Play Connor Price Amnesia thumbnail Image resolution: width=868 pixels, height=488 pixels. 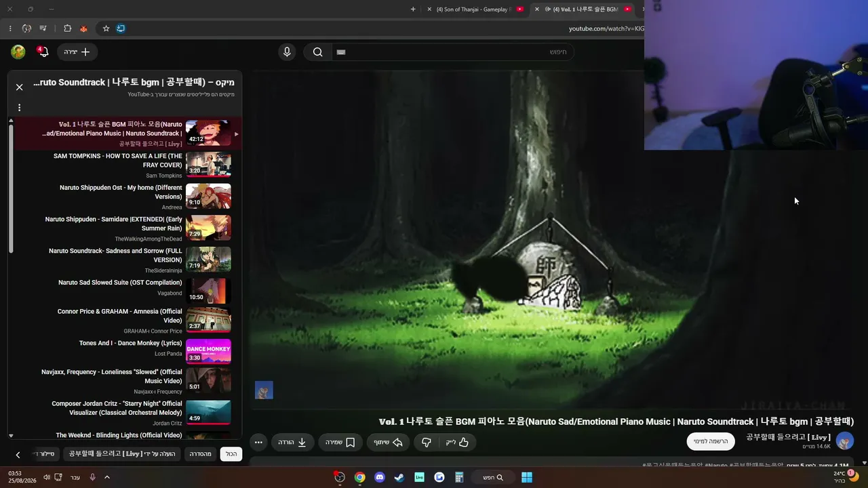tap(208, 320)
